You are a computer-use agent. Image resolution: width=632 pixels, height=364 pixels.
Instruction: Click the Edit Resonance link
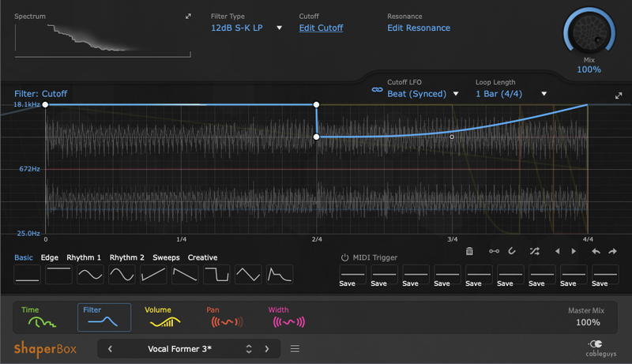(419, 28)
